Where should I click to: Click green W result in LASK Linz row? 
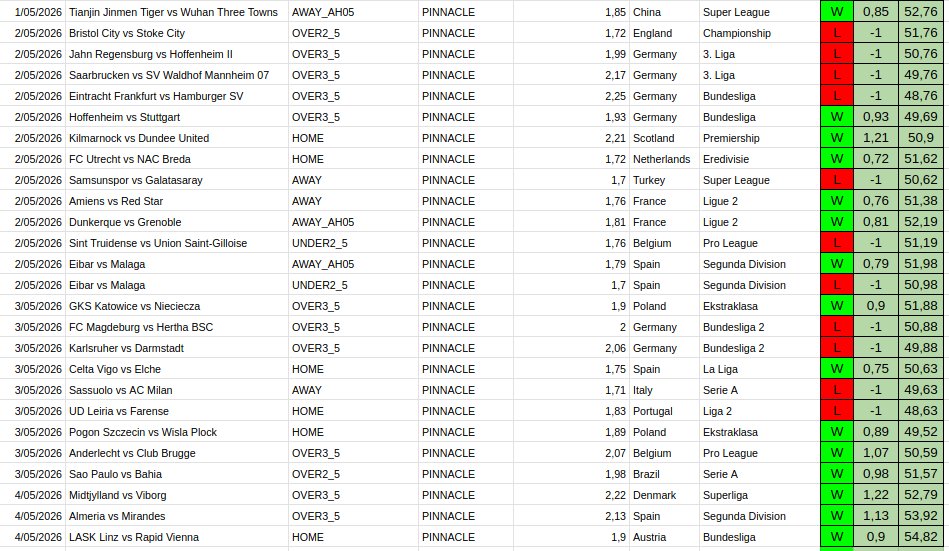coord(837,537)
